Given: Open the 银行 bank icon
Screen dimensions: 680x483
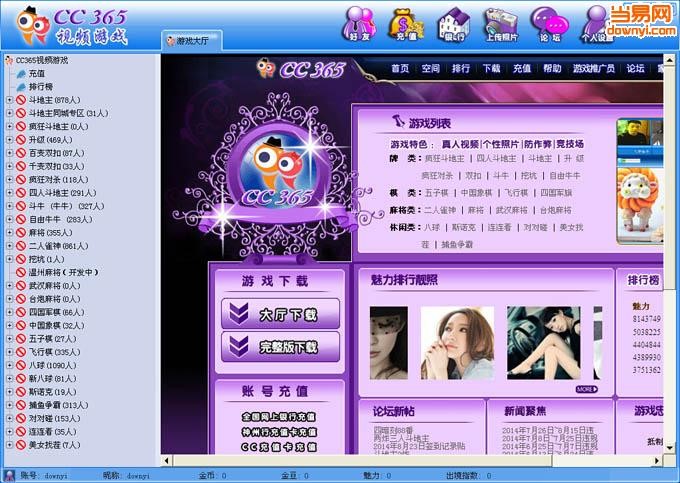Looking at the screenshot, I should [454, 24].
